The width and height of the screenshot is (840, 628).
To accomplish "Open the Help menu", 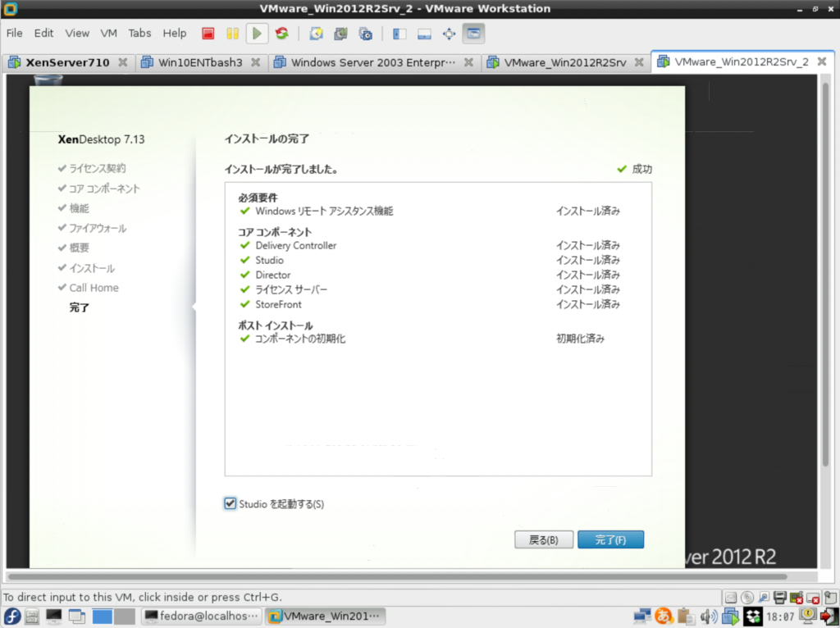I will [175, 33].
